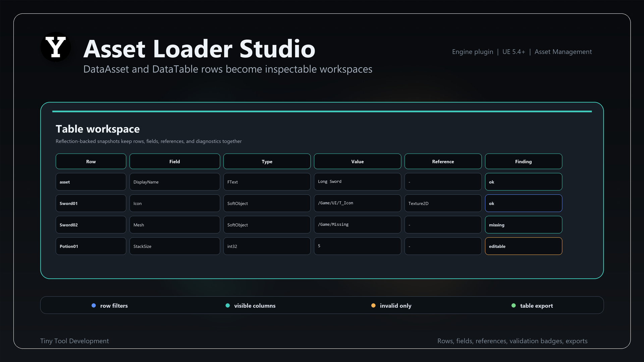The image size is (644, 362).
Task: Click the DisplayName field cell
Action: (x=175, y=182)
